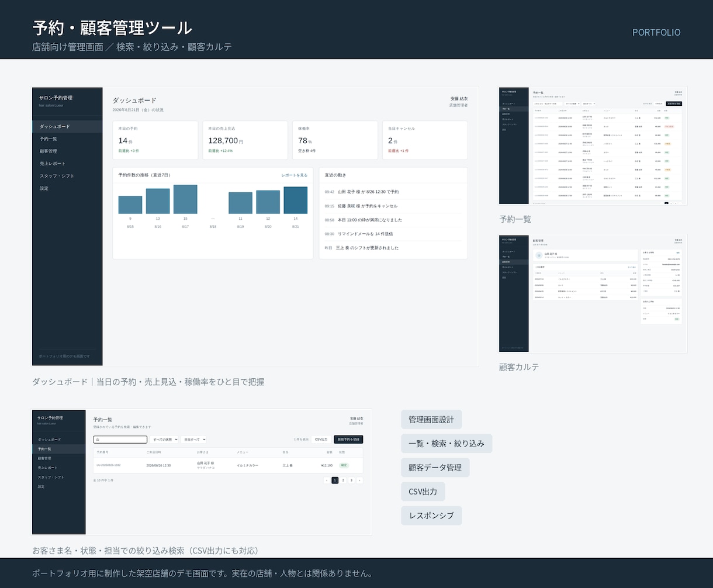Select ダッシュボード in search screenshot sidebar
Image resolution: width=713 pixels, height=588 pixels.
point(59,440)
